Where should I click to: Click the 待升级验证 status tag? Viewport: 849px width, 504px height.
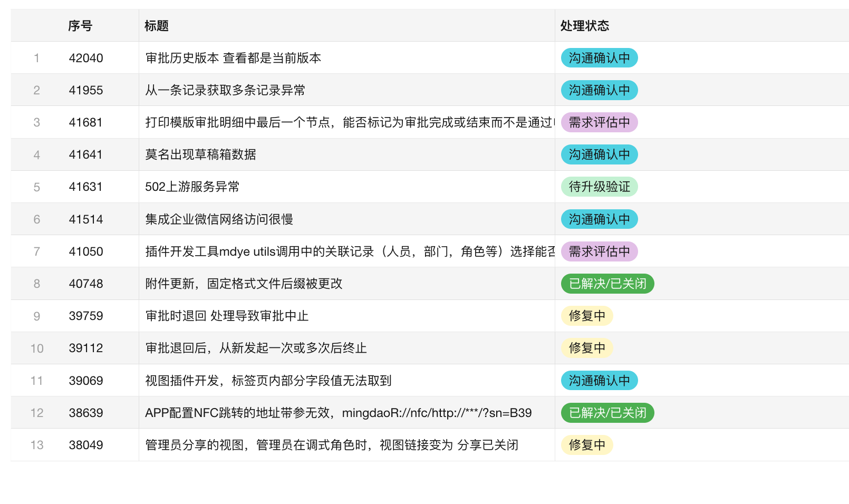click(x=600, y=187)
